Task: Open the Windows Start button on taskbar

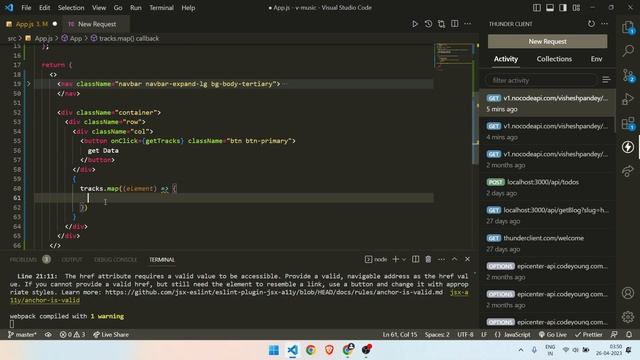Action: click(274, 350)
